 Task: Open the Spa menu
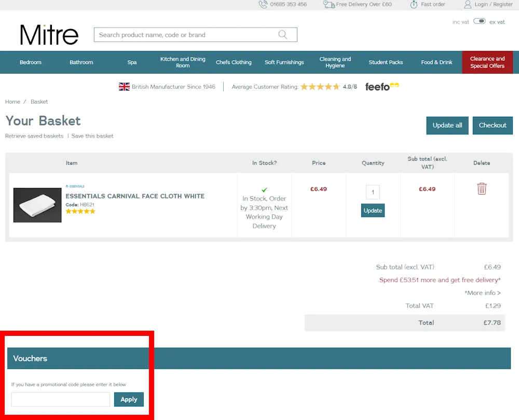pyautogui.click(x=132, y=62)
